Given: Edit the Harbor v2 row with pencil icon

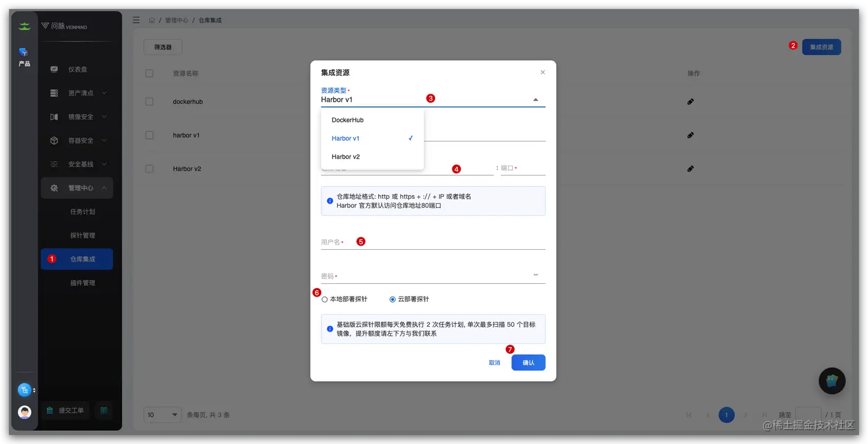Looking at the screenshot, I should click(691, 169).
